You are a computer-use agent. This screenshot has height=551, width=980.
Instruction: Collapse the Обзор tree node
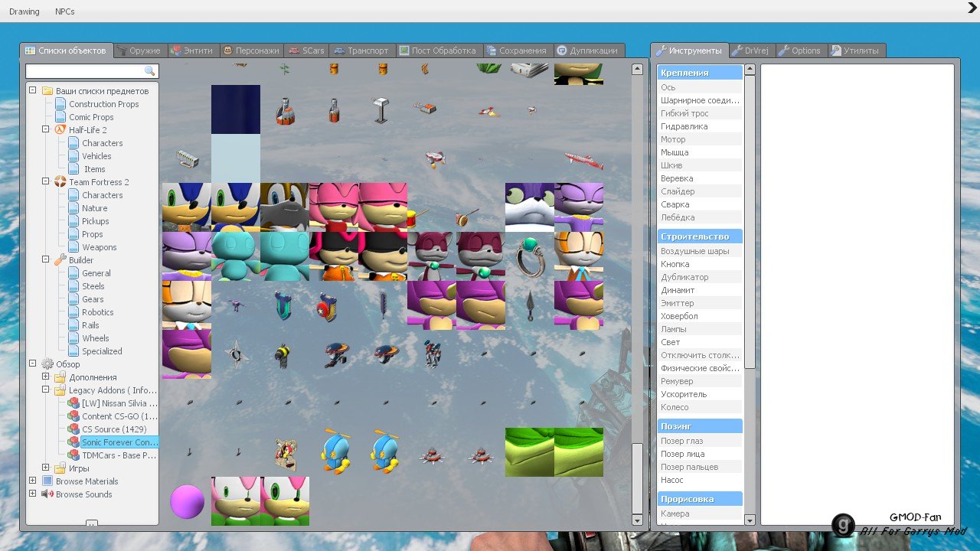point(32,364)
